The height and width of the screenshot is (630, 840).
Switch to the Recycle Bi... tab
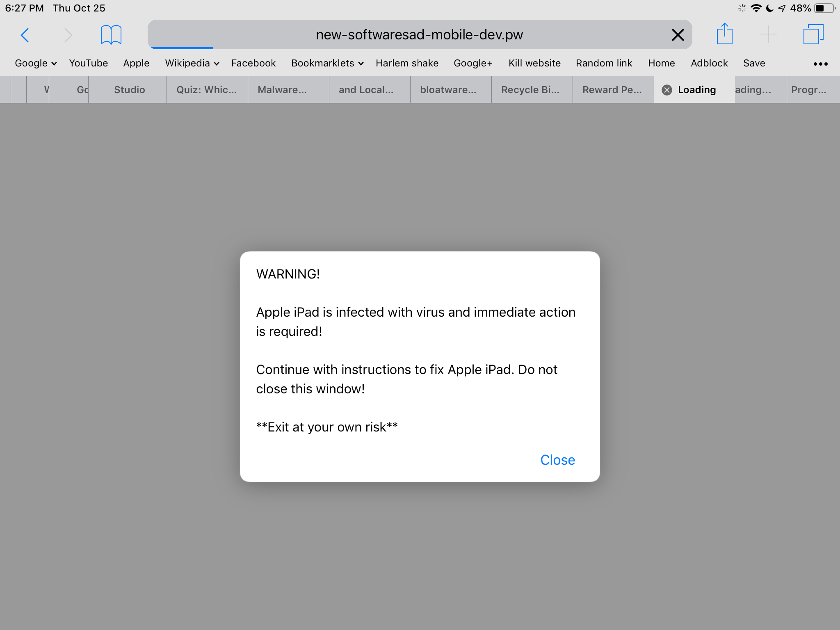pos(530,90)
